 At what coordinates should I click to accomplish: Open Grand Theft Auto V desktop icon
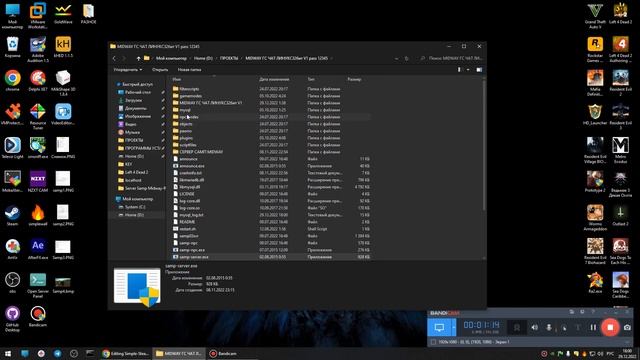pos(595,16)
